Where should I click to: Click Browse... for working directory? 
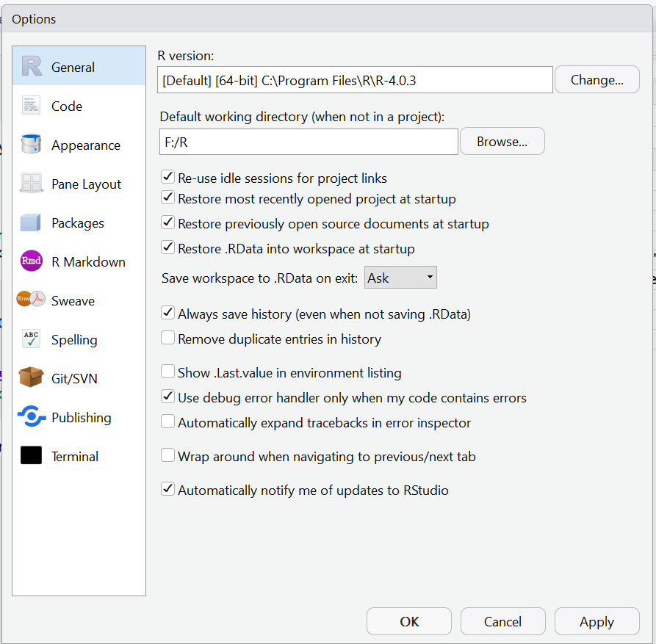tap(502, 141)
